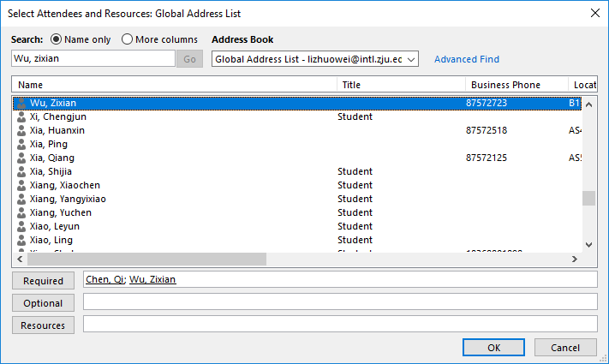Click the contact icon next to Xiao, Leyun
The height and width of the screenshot is (364, 609).
coord(21,226)
